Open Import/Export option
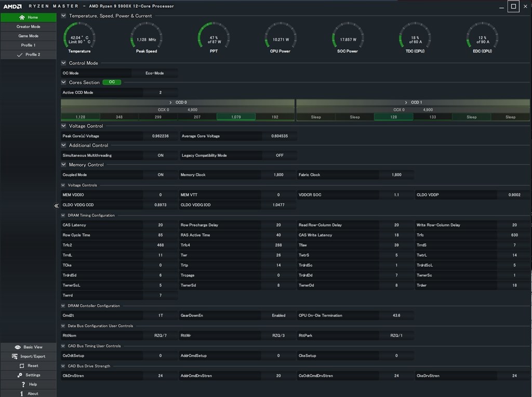532x397 pixels. (29, 356)
